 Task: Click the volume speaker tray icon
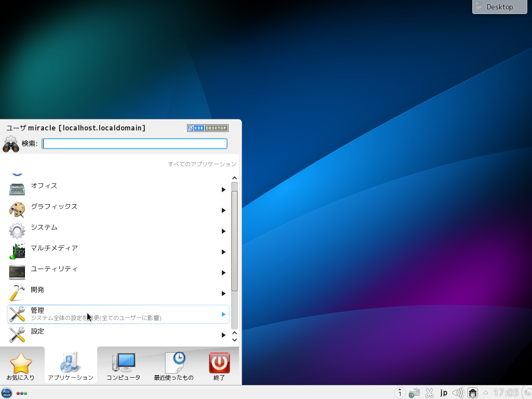458,393
